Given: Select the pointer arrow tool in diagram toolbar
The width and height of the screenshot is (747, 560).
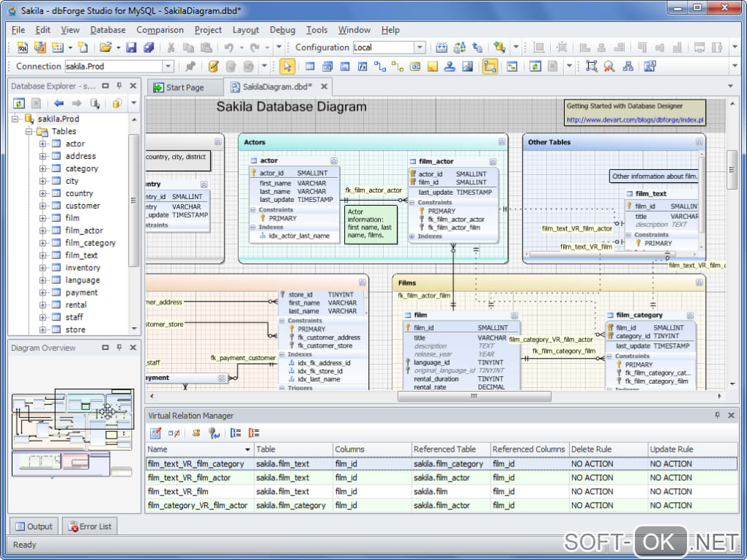Looking at the screenshot, I should tap(286, 67).
